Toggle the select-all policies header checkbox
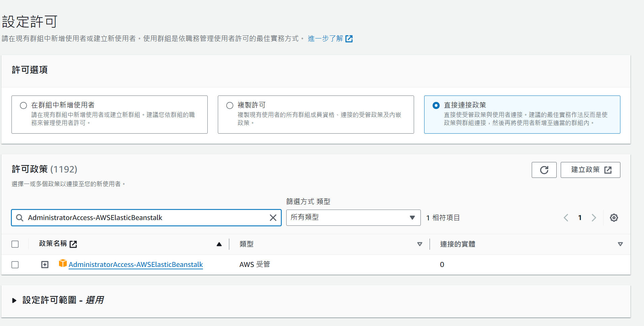The width and height of the screenshot is (644, 326). pos(15,244)
